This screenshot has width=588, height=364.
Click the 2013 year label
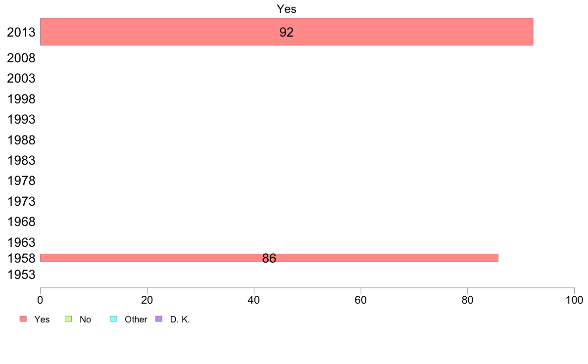21,32
